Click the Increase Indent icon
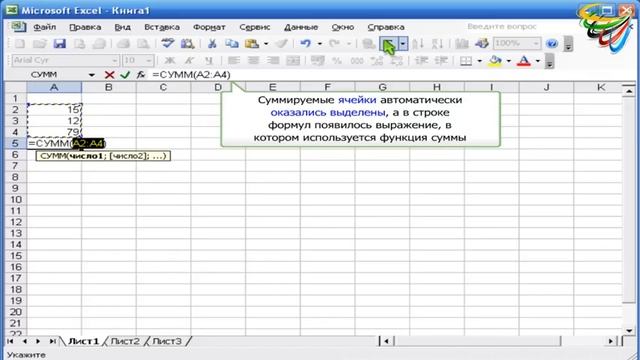 (441, 61)
